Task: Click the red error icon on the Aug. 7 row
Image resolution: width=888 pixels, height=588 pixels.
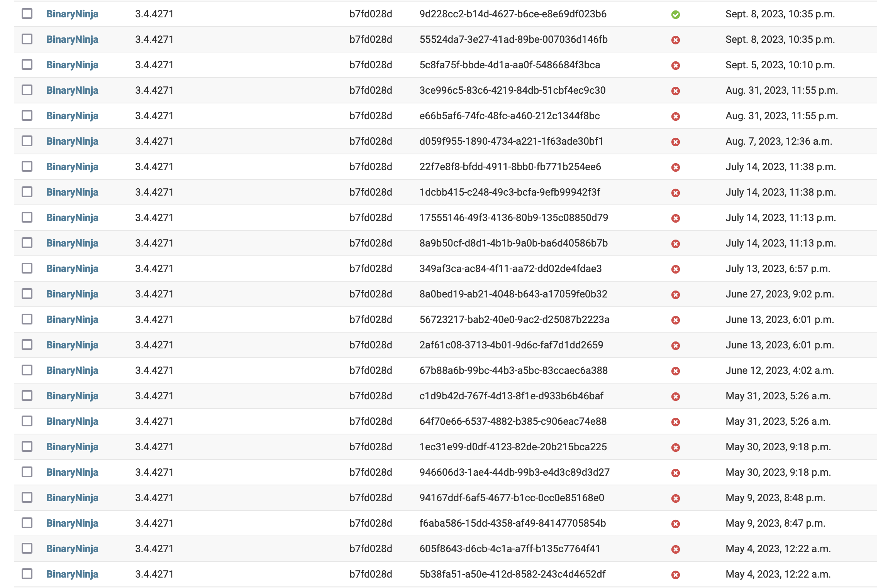Action: click(x=675, y=141)
